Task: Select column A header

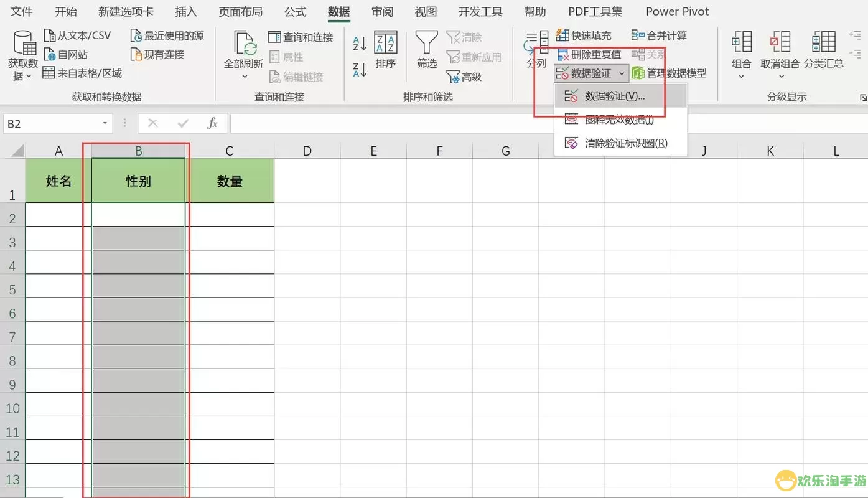Action: pos(58,151)
